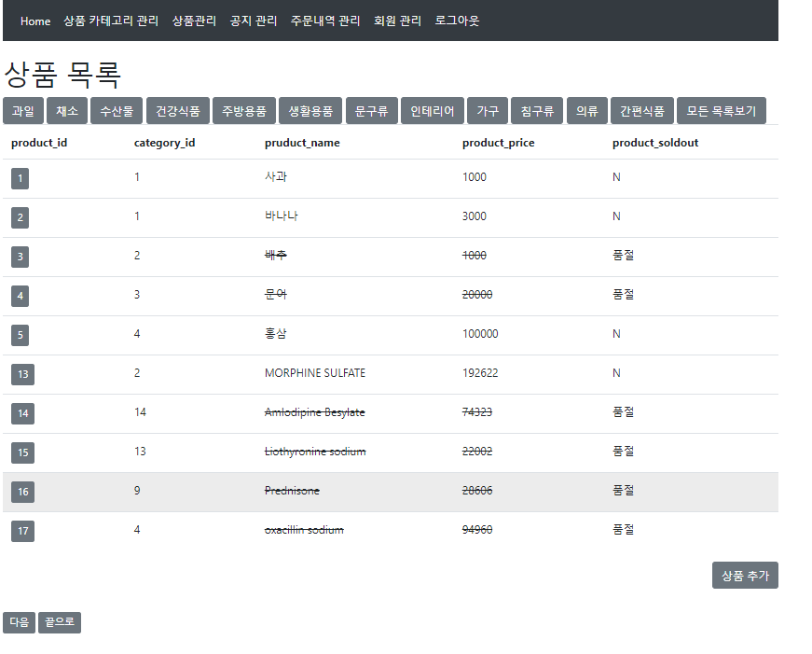Filter by 수산물 category
The height and width of the screenshot is (654, 812).
117,111
